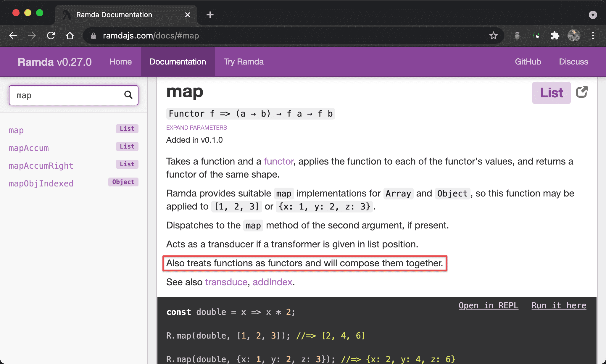Click the gray extension icon beside the star
Screen dimensions: 606x364
click(517, 36)
